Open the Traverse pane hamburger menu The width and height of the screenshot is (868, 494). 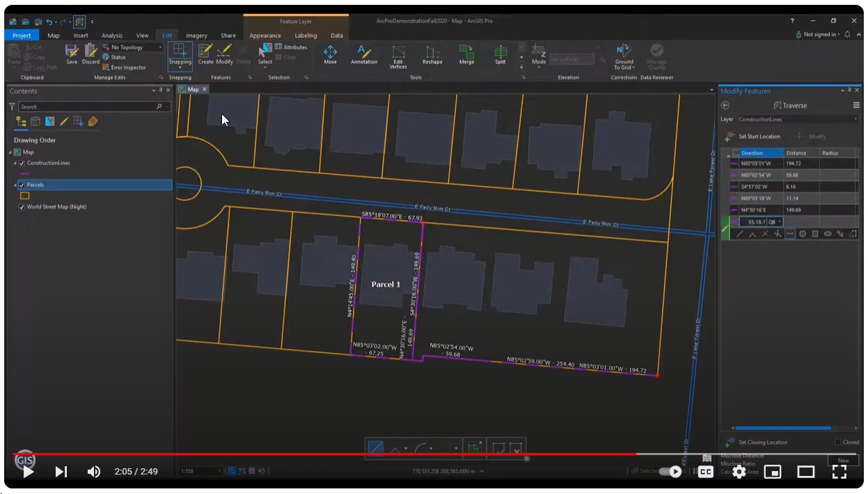(x=856, y=105)
